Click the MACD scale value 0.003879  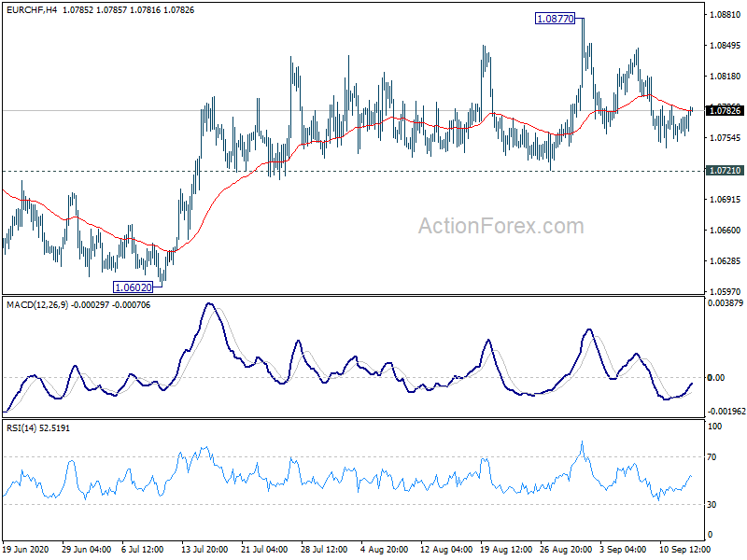(x=726, y=302)
